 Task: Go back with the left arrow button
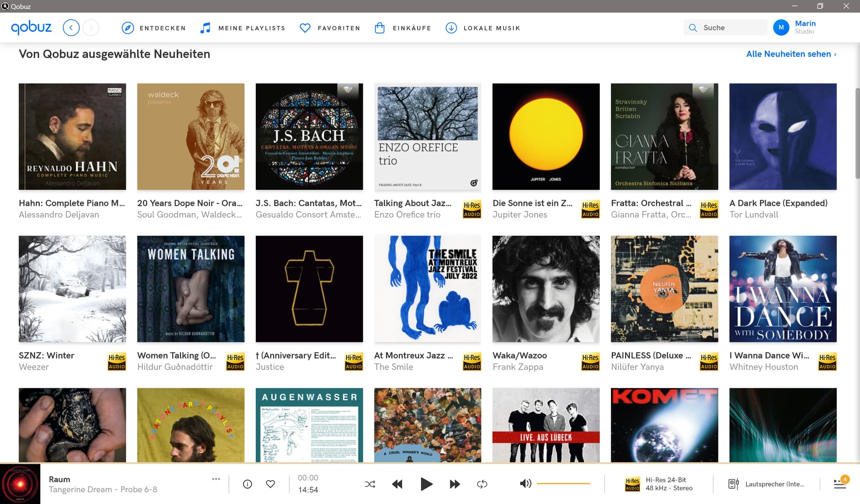[x=71, y=28]
